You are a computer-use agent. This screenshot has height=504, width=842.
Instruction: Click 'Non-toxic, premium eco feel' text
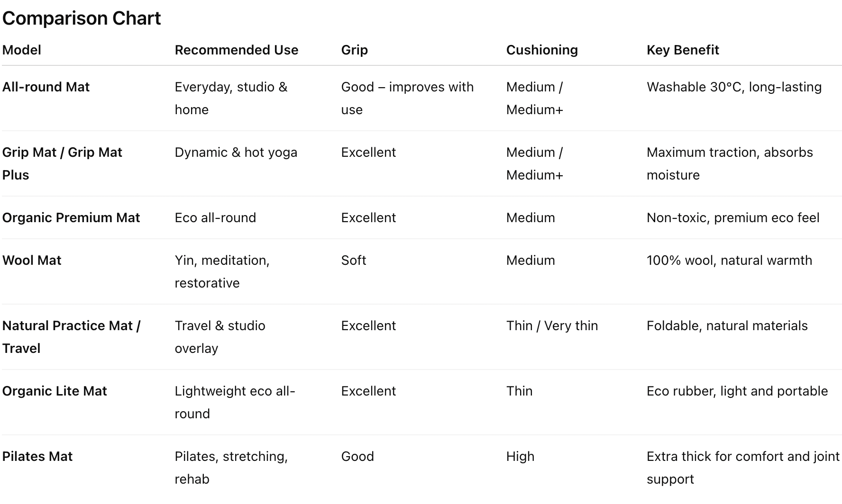732,217
